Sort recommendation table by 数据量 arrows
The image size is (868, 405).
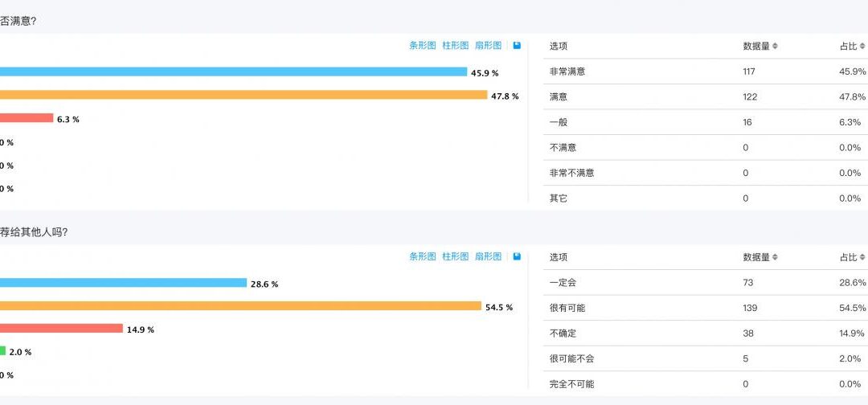coord(775,257)
